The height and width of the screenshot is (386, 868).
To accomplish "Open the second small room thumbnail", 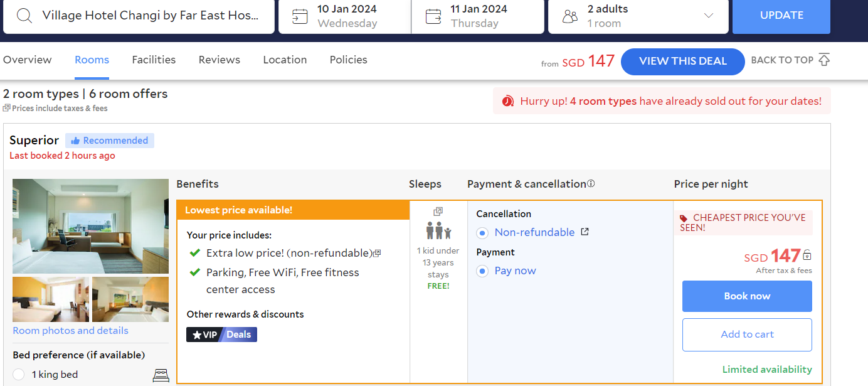I will (x=130, y=299).
